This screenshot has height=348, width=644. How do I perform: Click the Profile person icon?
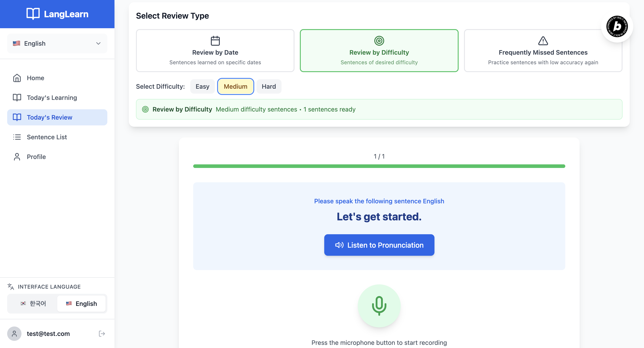[x=17, y=157]
